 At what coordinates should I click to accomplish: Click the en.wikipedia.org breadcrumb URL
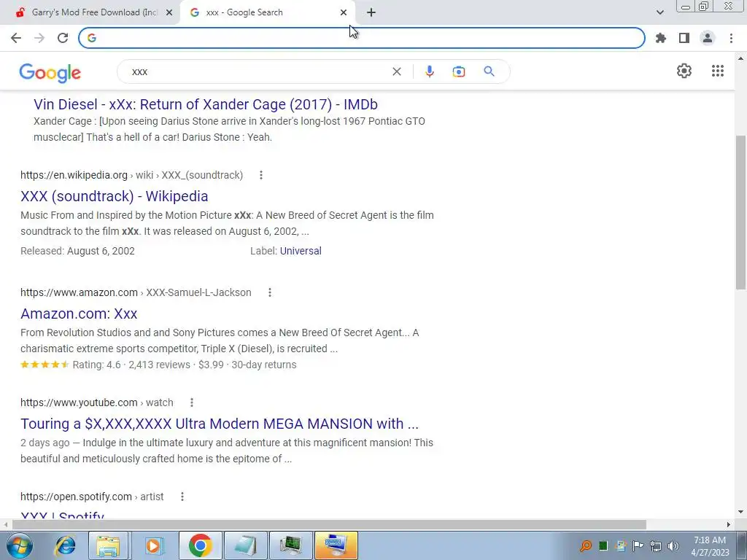tap(74, 175)
